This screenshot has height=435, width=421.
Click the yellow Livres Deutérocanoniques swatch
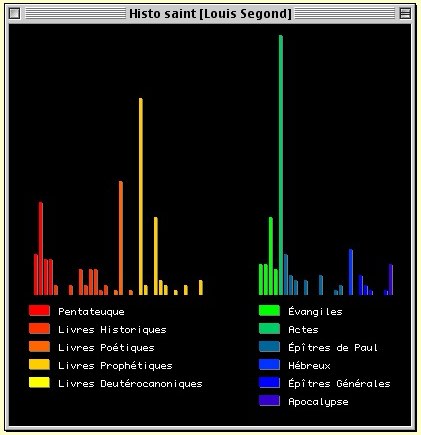39,383
